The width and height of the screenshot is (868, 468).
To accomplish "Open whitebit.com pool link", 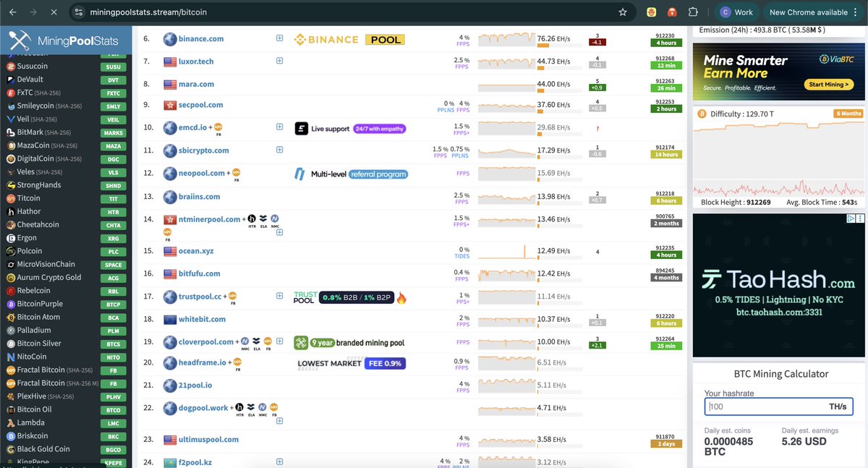I will [201, 319].
